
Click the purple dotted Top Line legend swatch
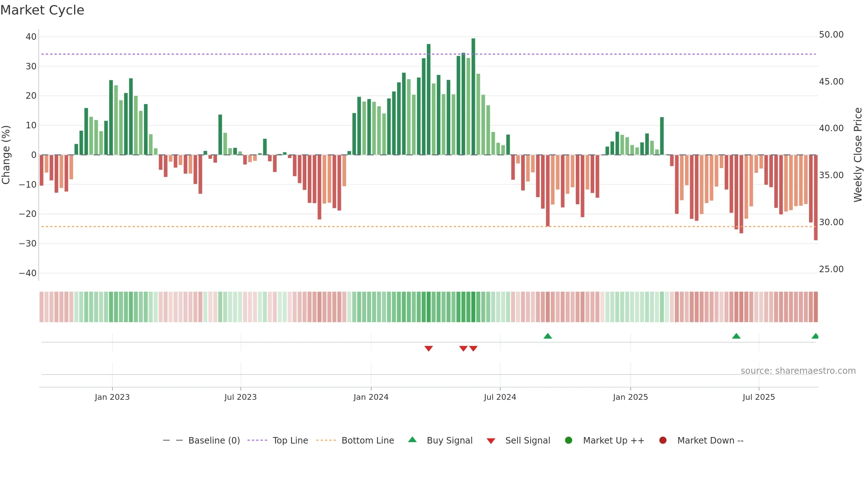click(257, 440)
